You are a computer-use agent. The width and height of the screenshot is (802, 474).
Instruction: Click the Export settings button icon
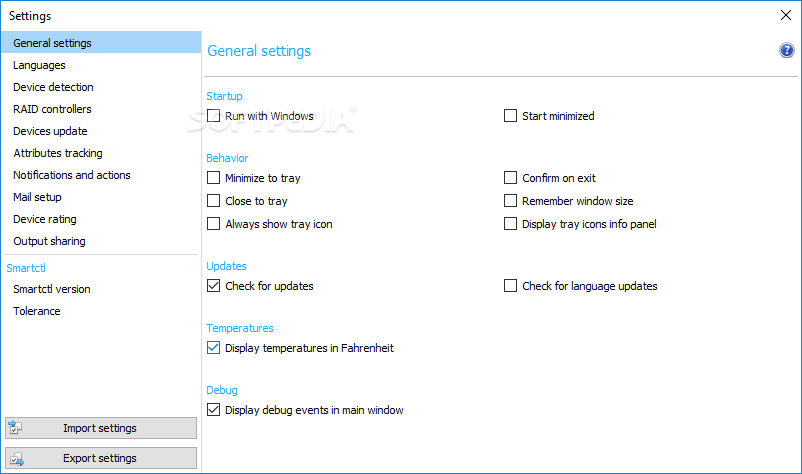pyautogui.click(x=15, y=459)
